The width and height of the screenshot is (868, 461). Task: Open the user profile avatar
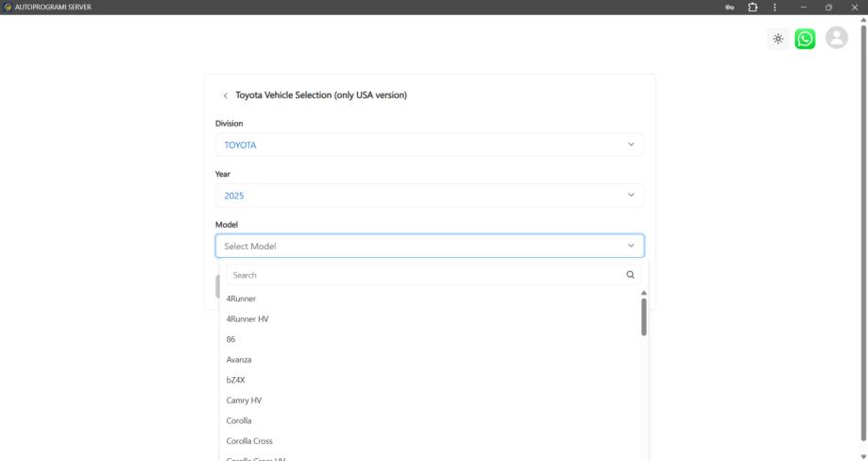pyautogui.click(x=836, y=38)
